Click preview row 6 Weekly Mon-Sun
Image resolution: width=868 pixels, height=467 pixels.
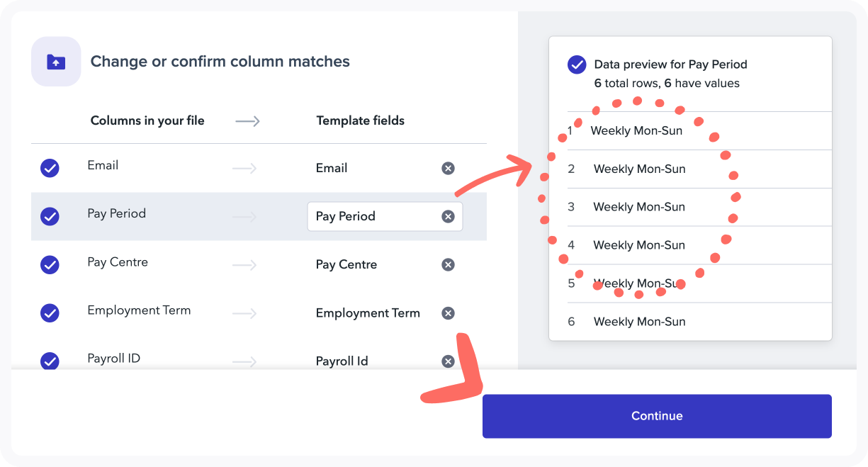[x=639, y=322]
